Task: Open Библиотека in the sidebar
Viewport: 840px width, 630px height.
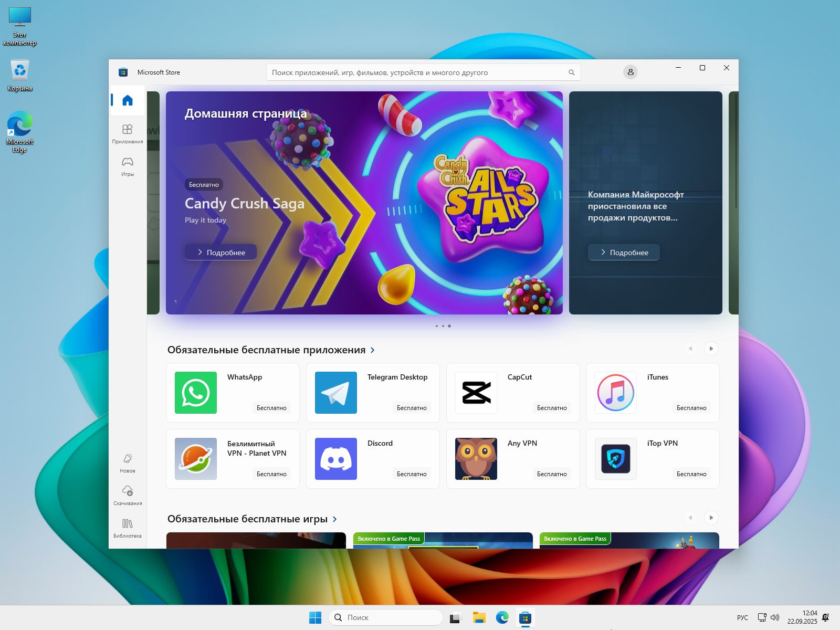Action: point(128,528)
